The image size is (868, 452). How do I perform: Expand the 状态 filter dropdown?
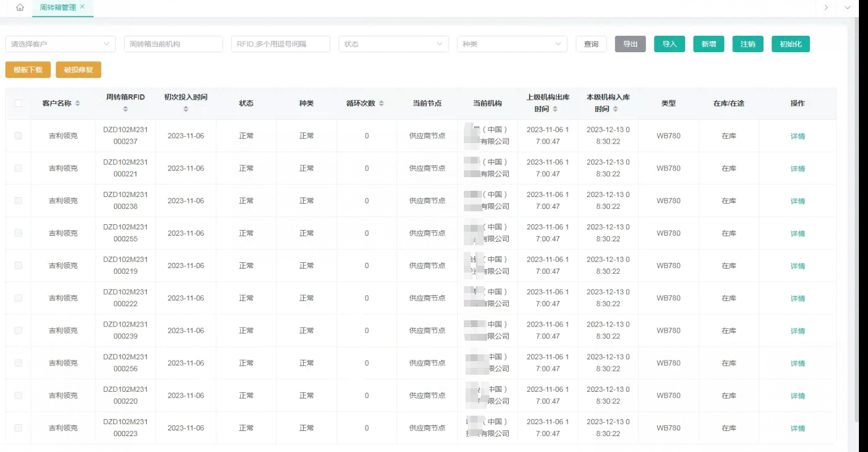coord(393,44)
